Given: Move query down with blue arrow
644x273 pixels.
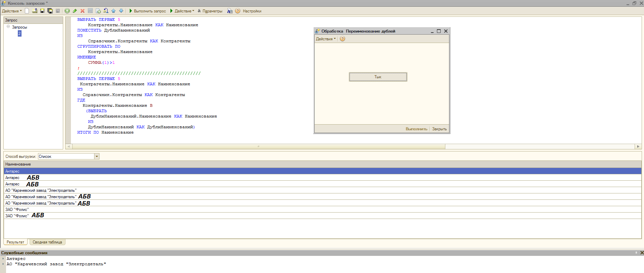Looking at the screenshot, I should coord(121,11).
